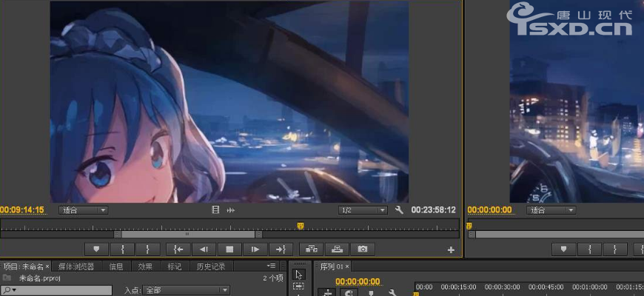The image size is (644, 296).
Task: Click the Source monitor zoom scroll bar
Action: click(x=188, y=235)
